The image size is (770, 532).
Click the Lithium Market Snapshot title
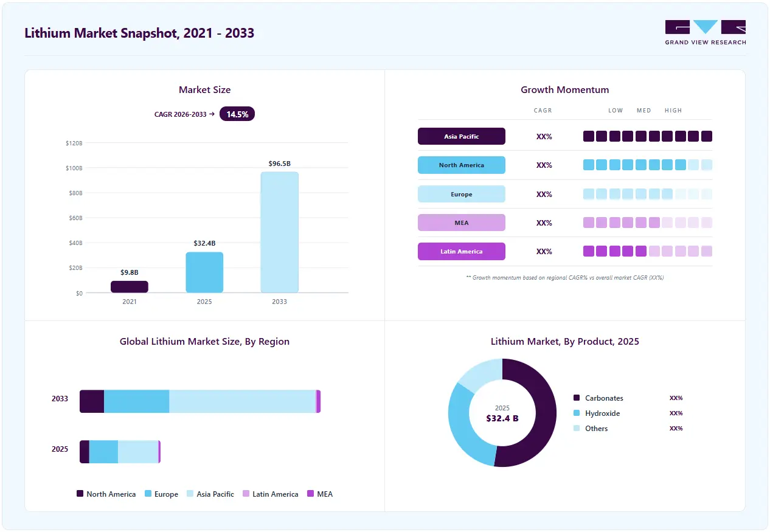pyautogui.click(x=139, y=33)
